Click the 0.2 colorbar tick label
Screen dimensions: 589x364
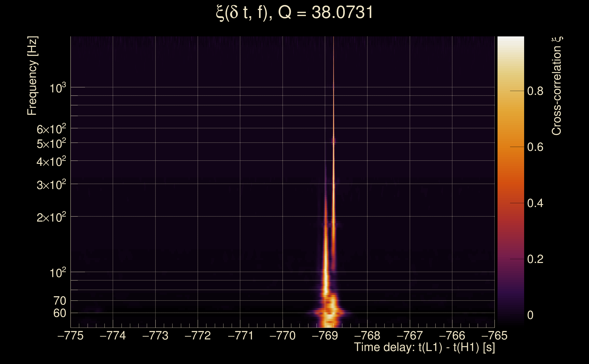[535, 259]
